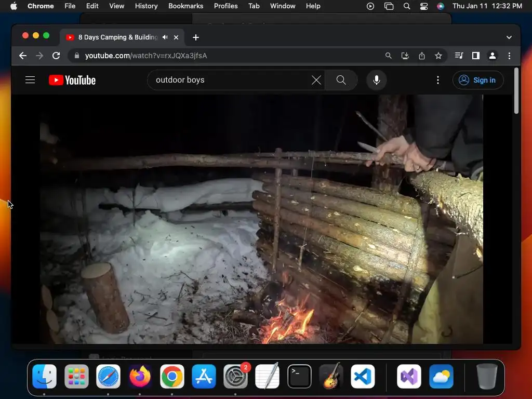The height and width of the screenshot is (399, 532).
Task: Click the page vertical scrollbar
Action: [x=516, y=91]
